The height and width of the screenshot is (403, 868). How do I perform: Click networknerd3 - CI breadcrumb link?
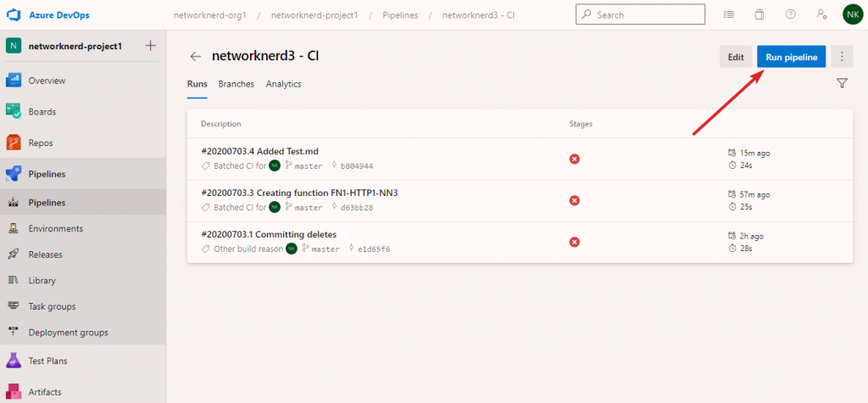[x=479, y=15]
